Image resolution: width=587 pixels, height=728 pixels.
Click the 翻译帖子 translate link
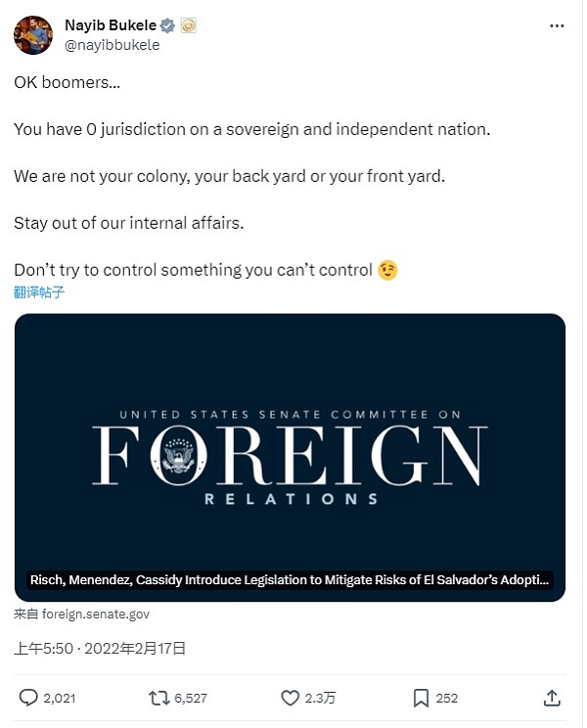click(39, 292)
